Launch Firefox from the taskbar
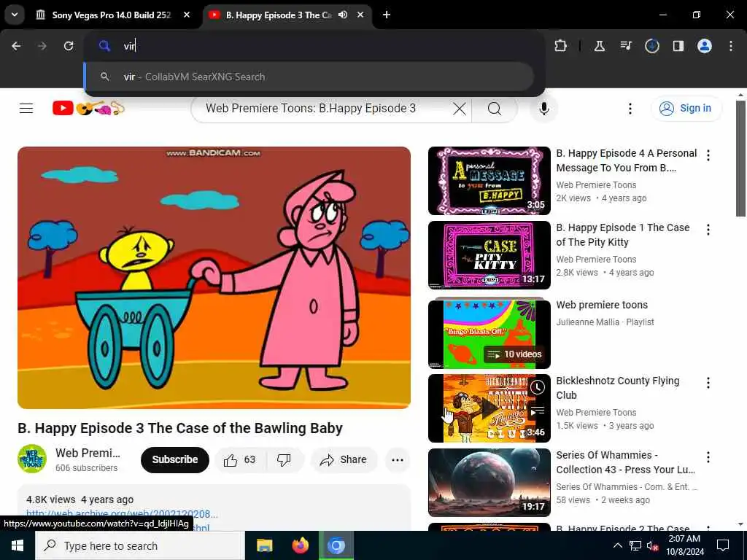This screenshot has width=747, height=560. (300, 545)
